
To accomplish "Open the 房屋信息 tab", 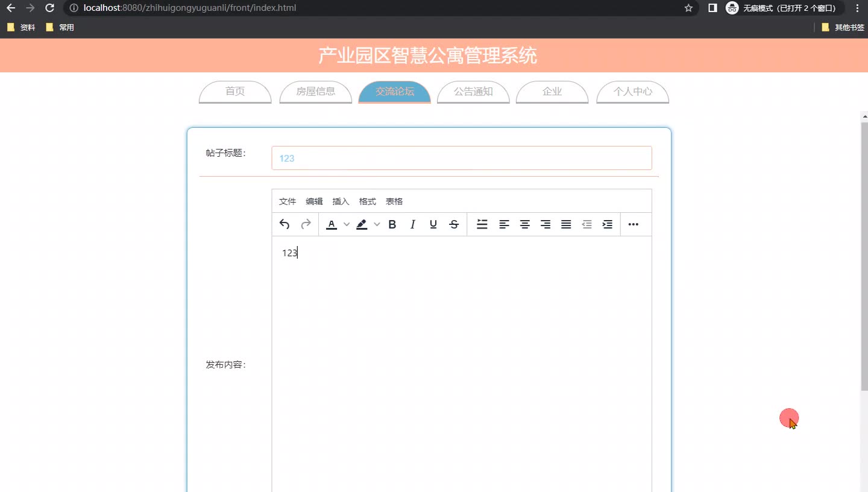I will tap(316, 92).
